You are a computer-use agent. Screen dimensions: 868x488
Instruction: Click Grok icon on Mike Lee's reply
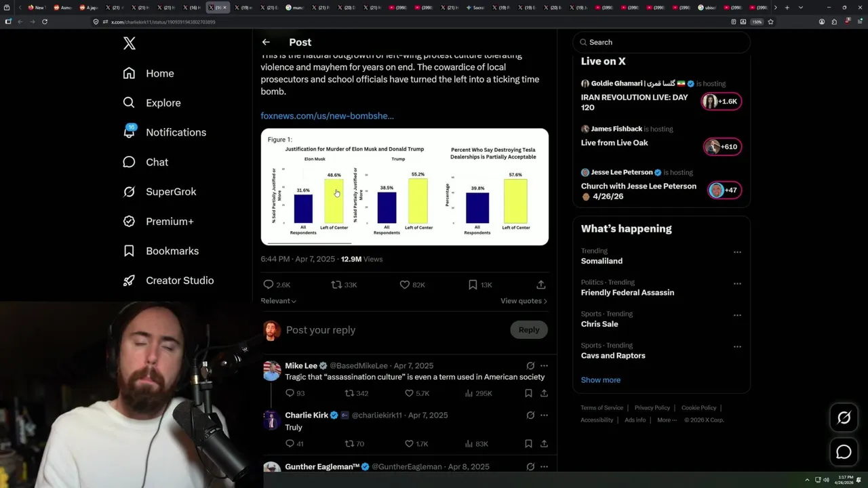530,366
